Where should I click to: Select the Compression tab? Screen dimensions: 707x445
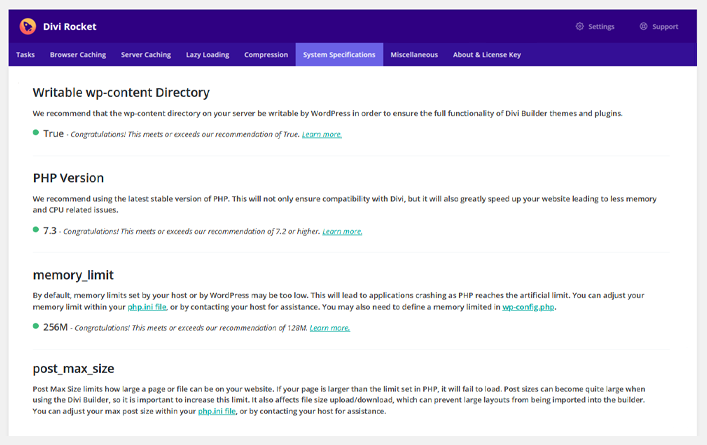pyautogui.click(x=266, y=55)
